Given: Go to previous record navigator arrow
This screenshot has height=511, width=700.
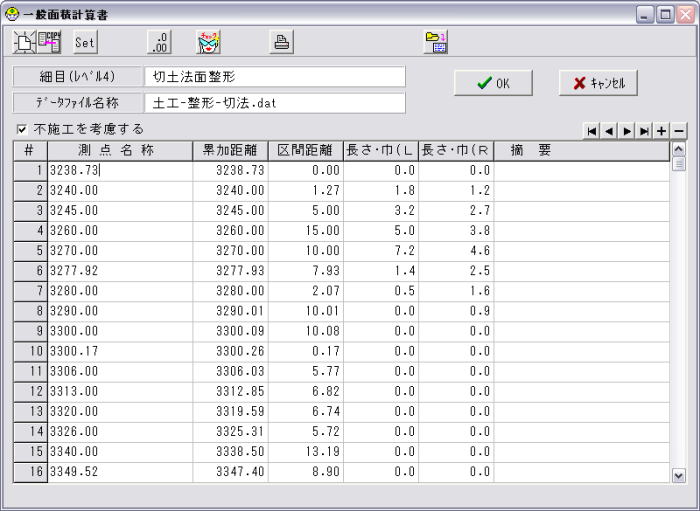Looking at the screenshot, I should (609, 131).
